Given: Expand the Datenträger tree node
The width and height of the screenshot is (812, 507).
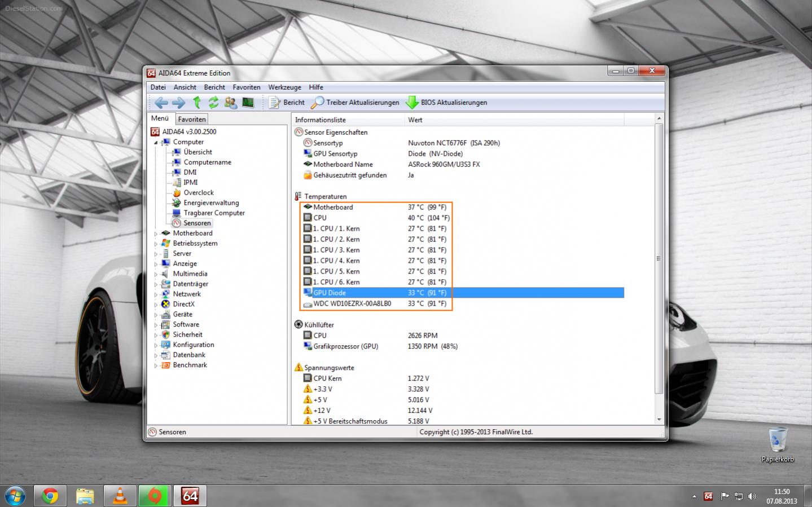Looking at the screenshot, I should click(156, 284).
